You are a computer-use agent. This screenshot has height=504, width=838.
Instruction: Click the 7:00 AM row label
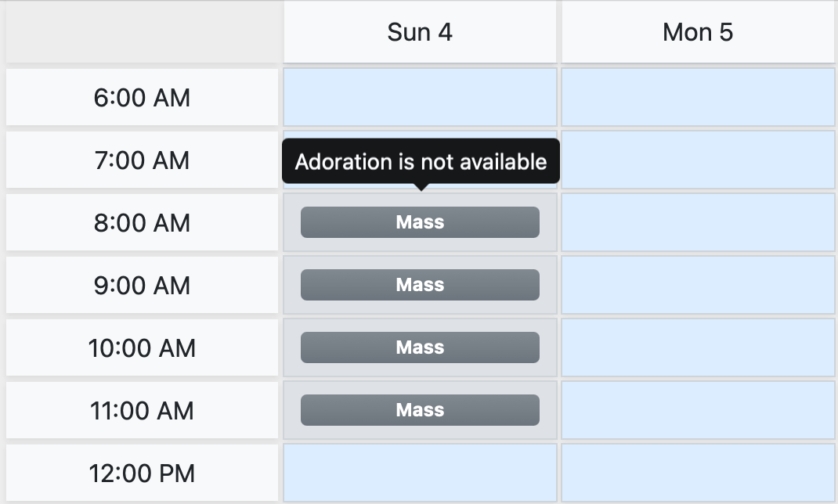tap(142, 160)
